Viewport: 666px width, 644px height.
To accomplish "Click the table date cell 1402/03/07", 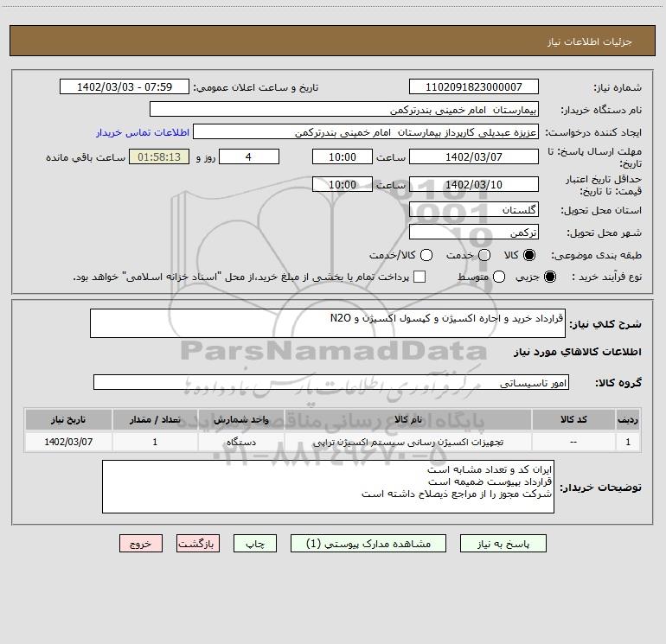I will click(x=68, y=442).
